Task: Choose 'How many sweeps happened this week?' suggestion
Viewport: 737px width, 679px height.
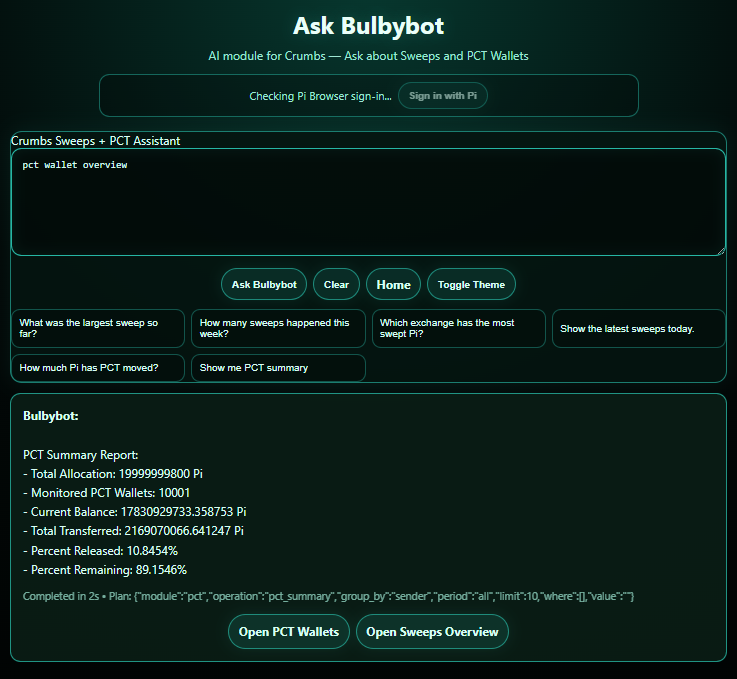Action: (x=278, y=328)
